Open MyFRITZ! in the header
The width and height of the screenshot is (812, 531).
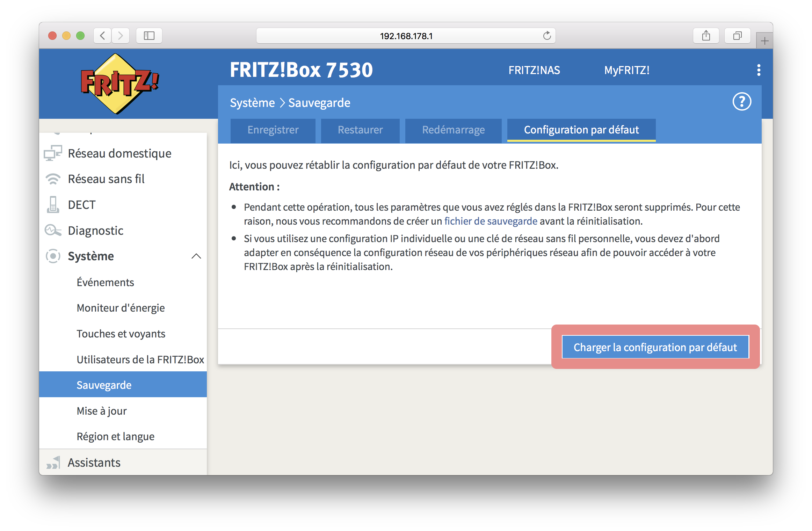(x=627, y=70)
